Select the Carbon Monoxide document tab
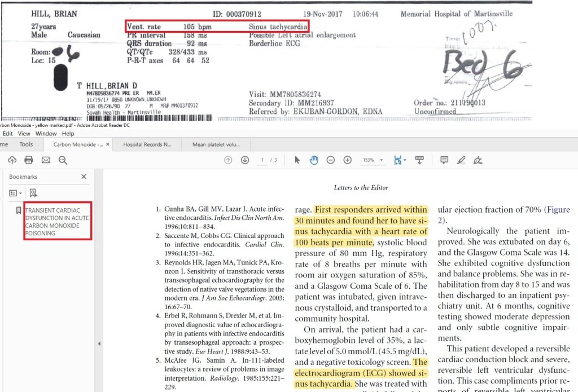Viewport: 578px width, 392px height. point(78,144)
